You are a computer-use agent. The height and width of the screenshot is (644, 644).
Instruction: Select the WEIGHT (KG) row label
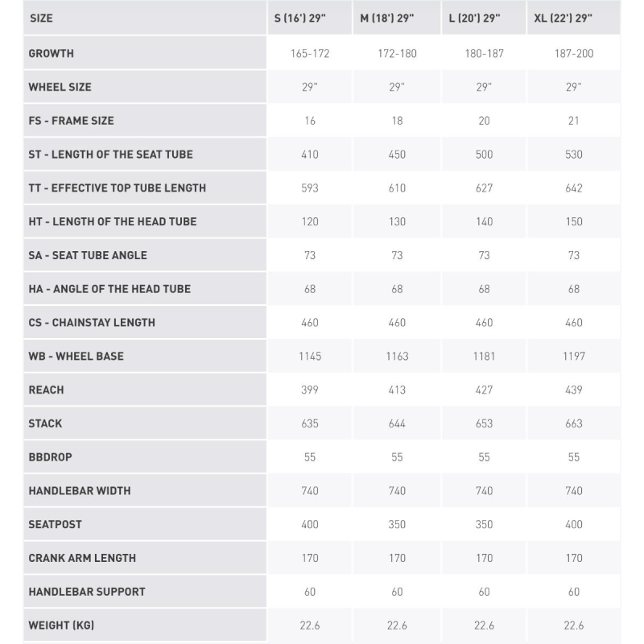(61, 625)
